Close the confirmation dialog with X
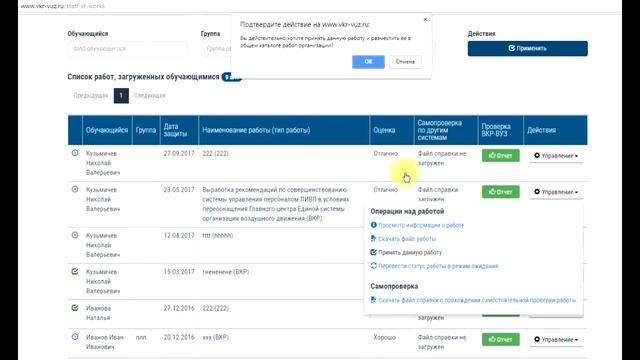640x360 pixels. [x=425, y=19]
